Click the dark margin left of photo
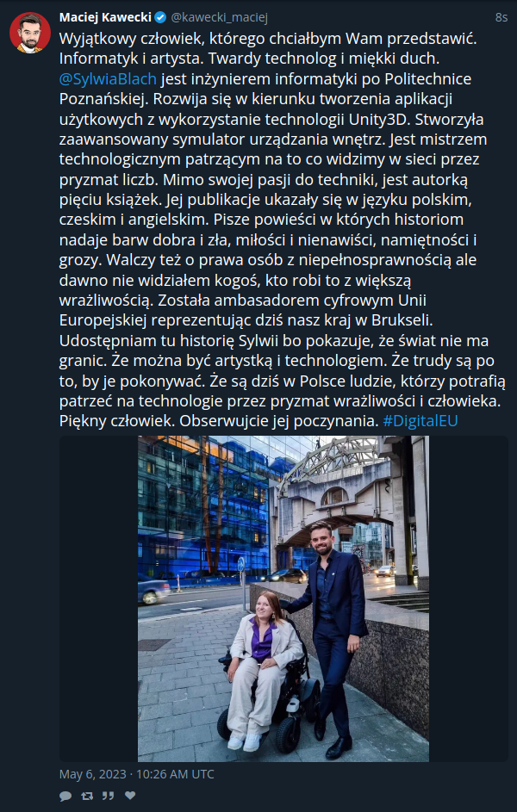517x812 pixels. (x=98, y=598)
